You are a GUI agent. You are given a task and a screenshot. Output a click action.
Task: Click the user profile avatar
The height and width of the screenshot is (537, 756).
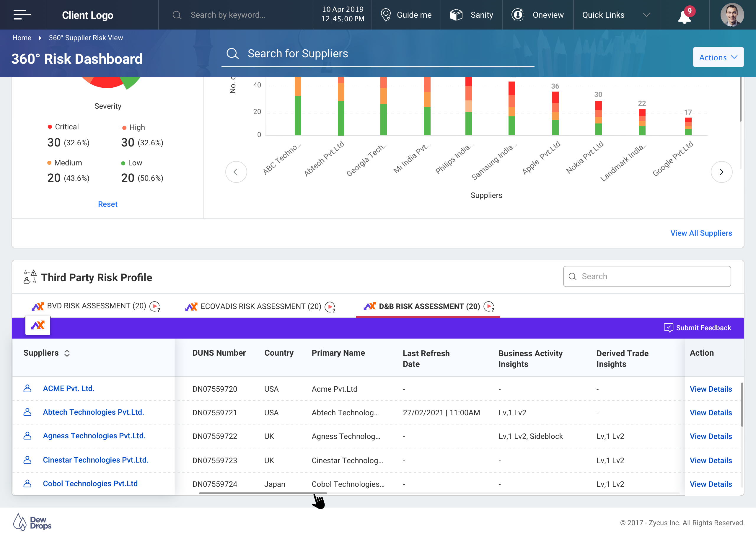point(732,15)
